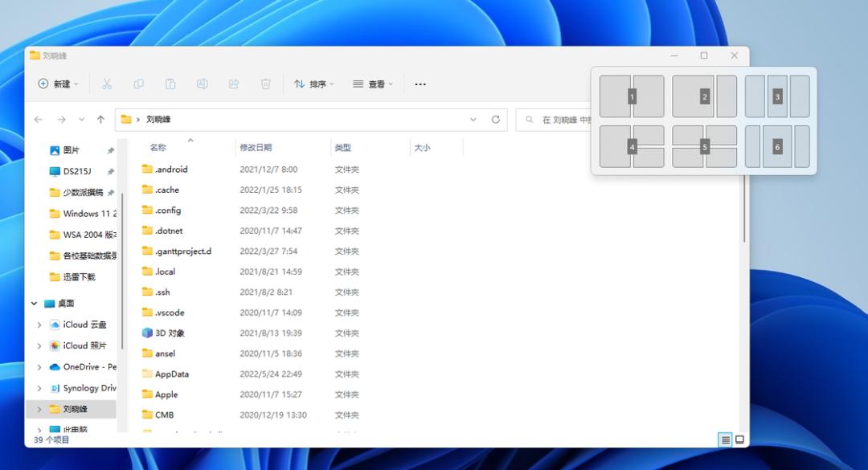Select the .gantproject.d folder
The image size is (868, 470).
click(x=182, y=251)
